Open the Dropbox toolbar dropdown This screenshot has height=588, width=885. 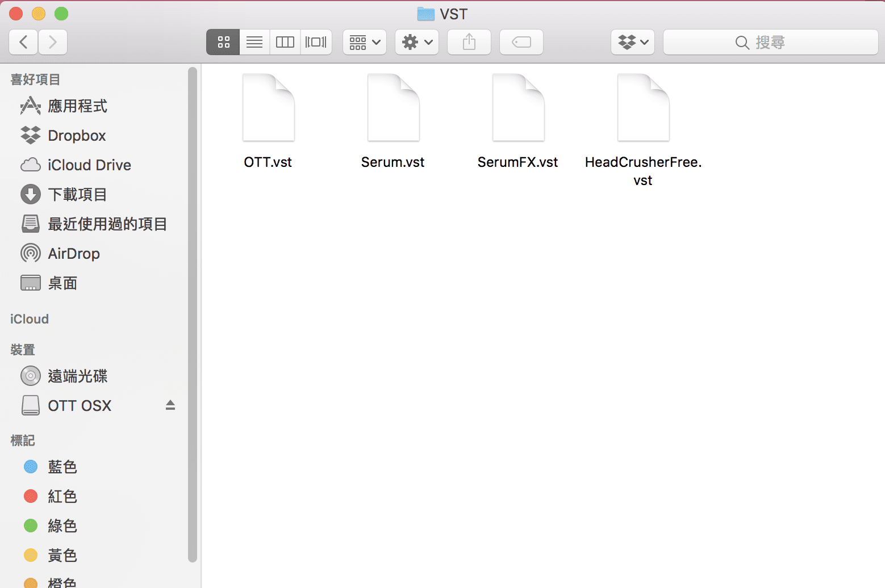point(633,42)
